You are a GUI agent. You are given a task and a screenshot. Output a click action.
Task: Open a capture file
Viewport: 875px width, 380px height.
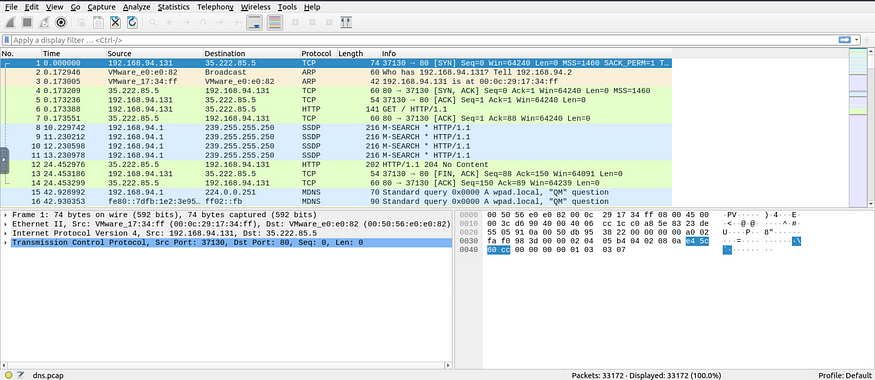81,23
